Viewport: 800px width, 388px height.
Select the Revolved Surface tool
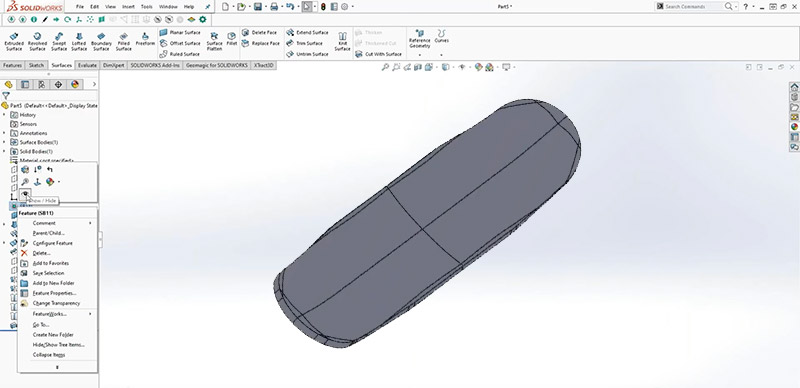[37, 41]
